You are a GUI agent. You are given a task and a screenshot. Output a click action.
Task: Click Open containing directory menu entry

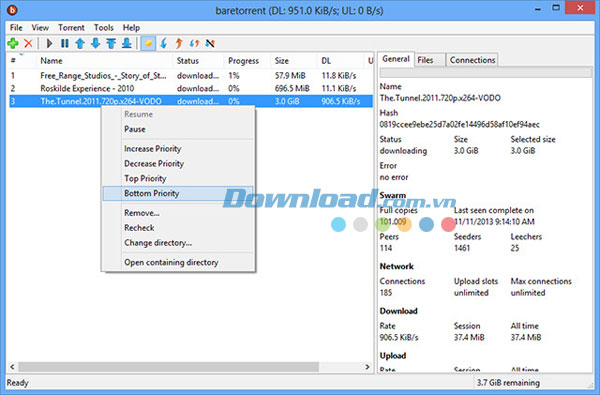[x=171, y=263]
